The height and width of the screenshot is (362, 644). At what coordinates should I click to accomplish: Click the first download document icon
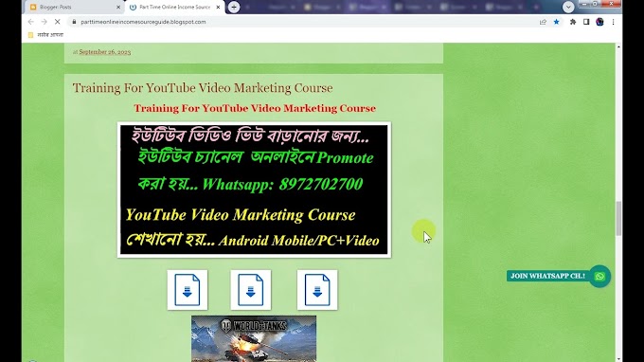tap(188, 290)
